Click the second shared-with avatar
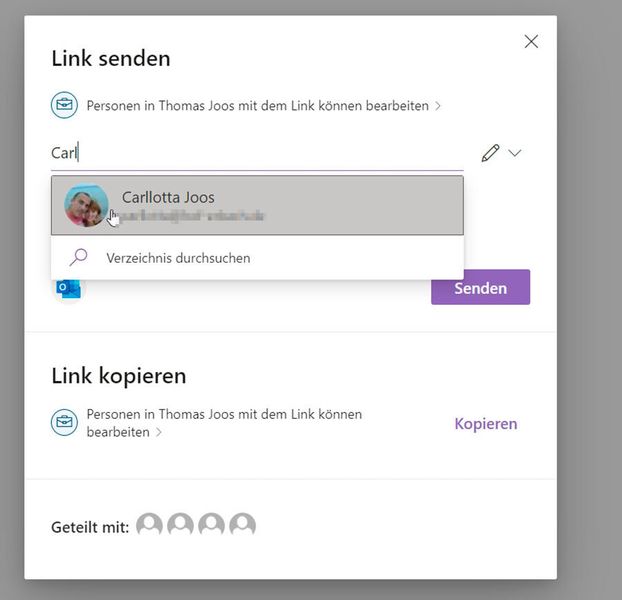Viewport: 622px width, 600px height. pyautogui.click(x=180, y=526)
